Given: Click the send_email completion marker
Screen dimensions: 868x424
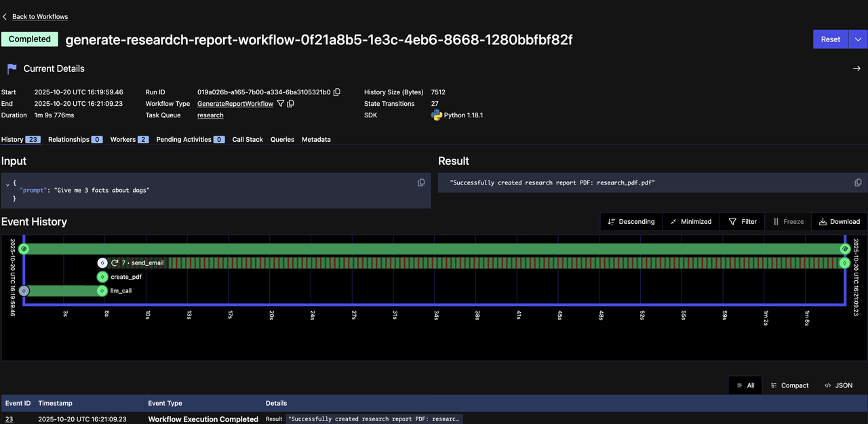Looking at the screenshot, I should tap(845, 263).
